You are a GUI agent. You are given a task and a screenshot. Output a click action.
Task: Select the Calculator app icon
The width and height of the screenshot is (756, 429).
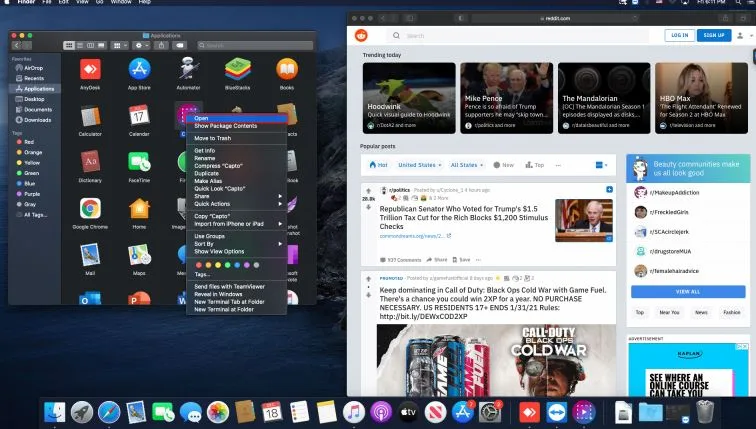pyautogui.click(x=90, y=116)
